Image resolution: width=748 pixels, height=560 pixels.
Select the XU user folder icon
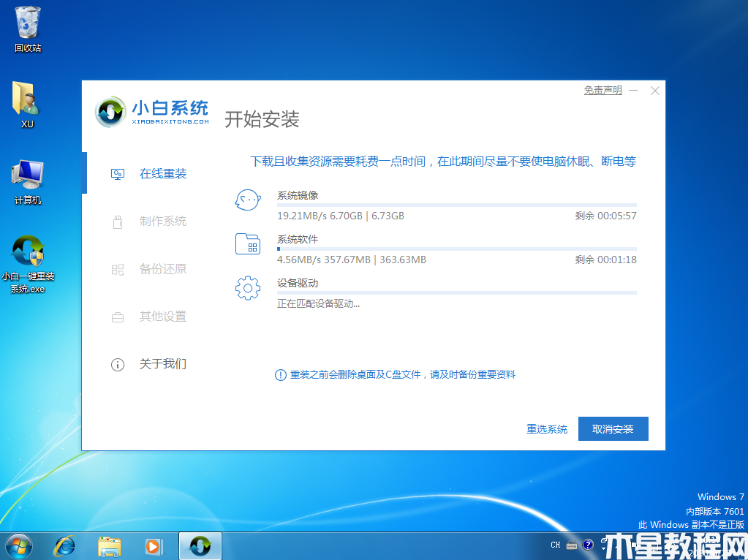[x=27, y=105]
